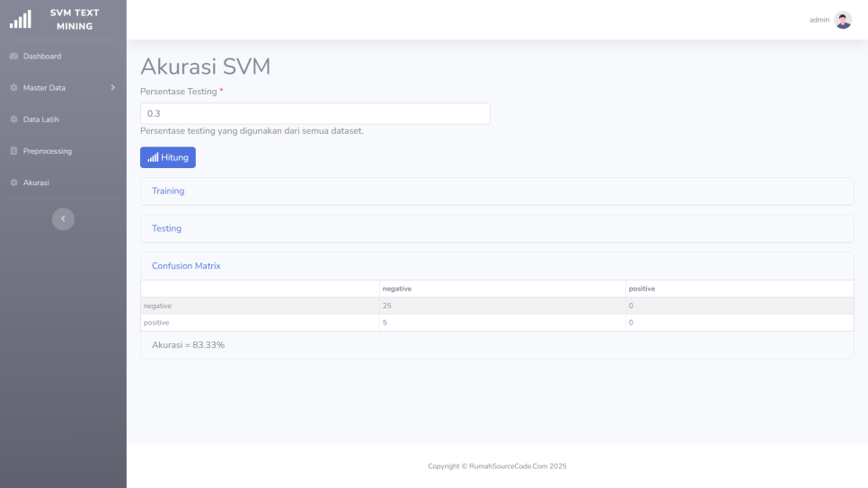
Task: Open the Akurasi menu item
Action: (x=37, y=182)
